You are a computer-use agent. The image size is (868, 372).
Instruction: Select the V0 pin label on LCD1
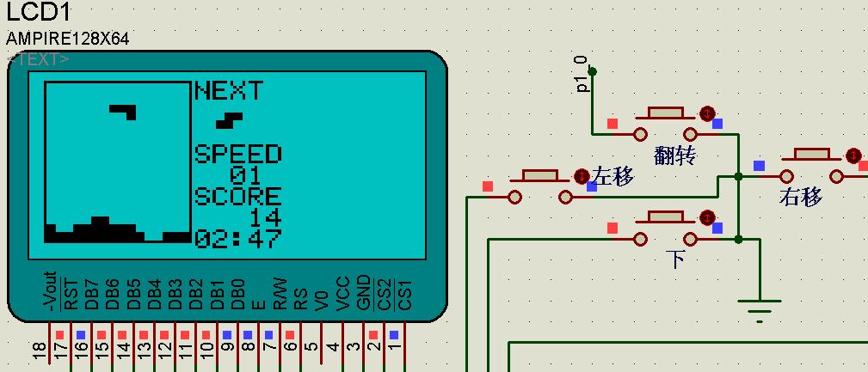[x=322, y=301]
